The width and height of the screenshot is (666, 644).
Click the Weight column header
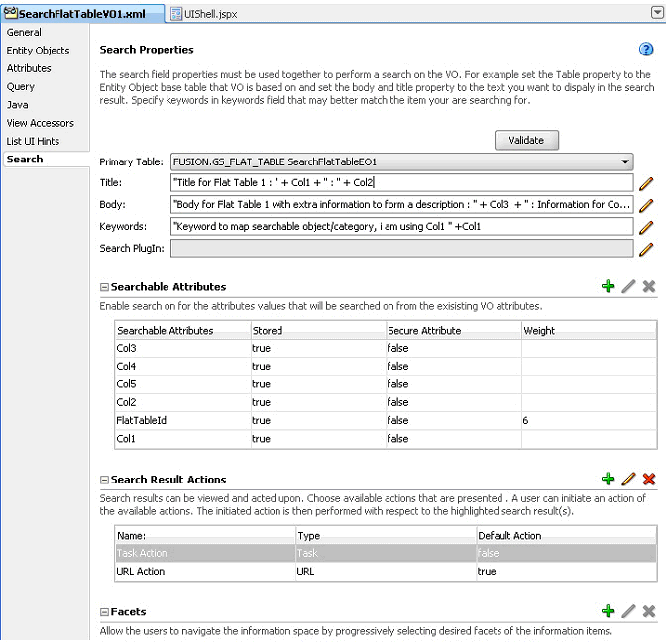(589, 330)
